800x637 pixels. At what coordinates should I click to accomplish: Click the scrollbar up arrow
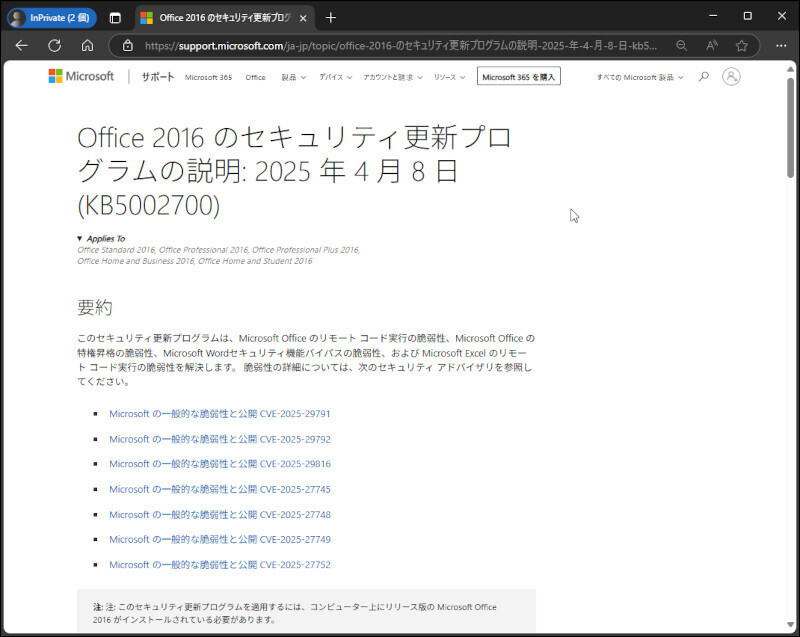click(790, 69)
